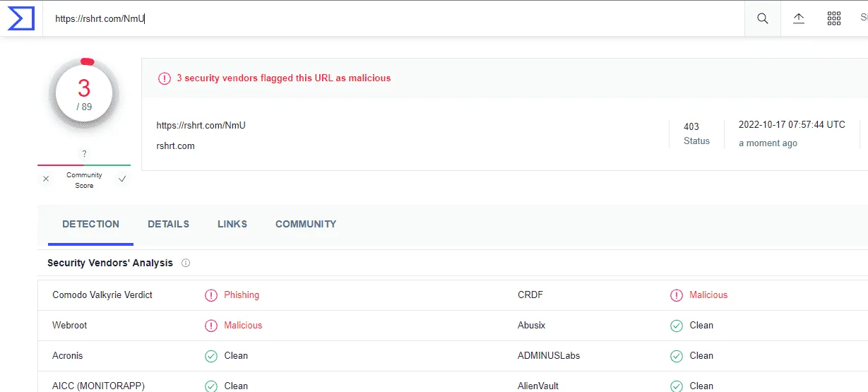868x392 pixels.
Task: Vote harmless with the community checkmark icon
Action: pyautogui.click(x=122, y=179)
